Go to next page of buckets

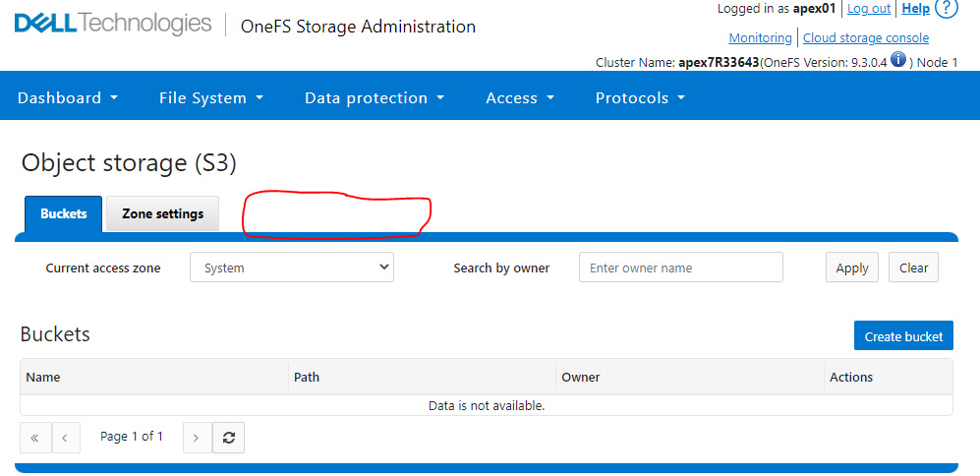coord(197,438)
